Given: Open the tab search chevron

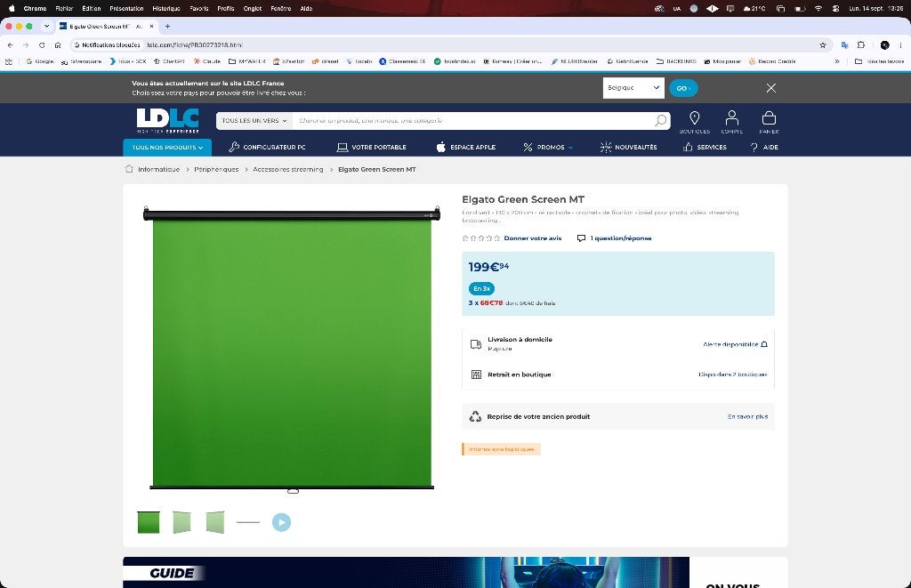Looking at the screenshot, I should (x=46, y=26).
